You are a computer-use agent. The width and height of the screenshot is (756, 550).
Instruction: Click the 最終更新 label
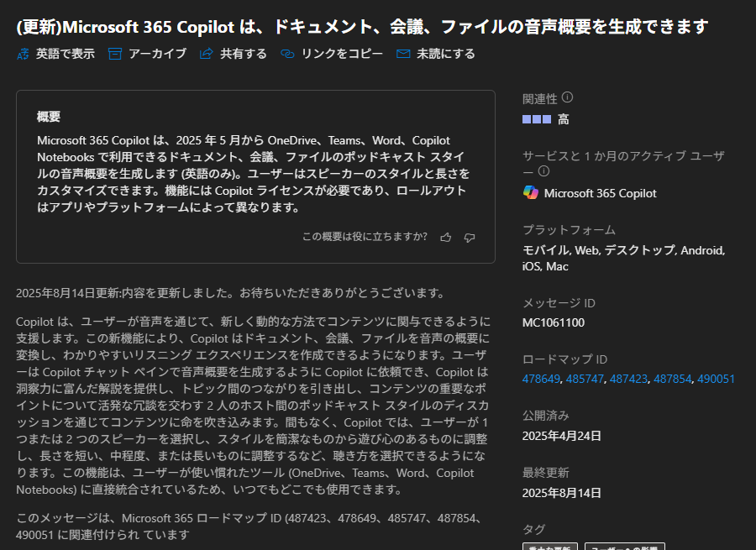click(x=546, y=473)
